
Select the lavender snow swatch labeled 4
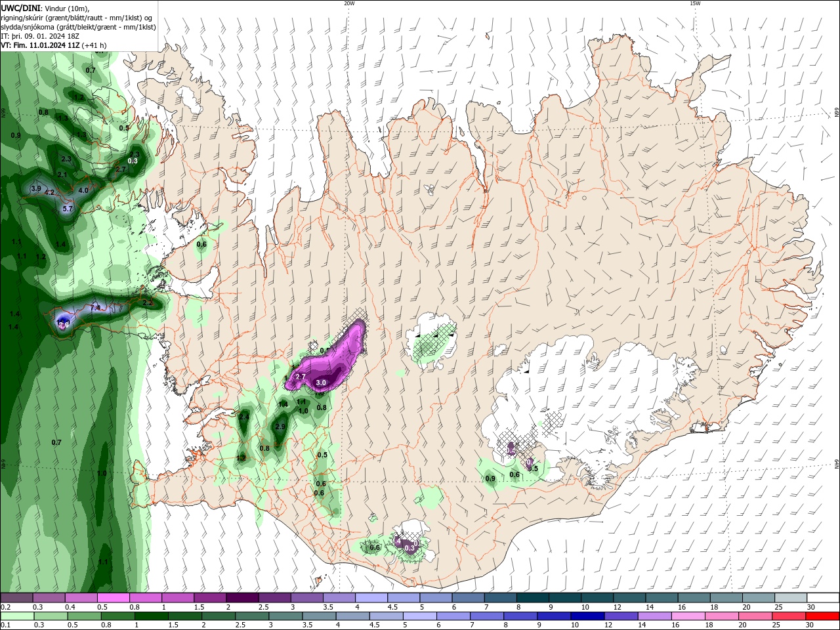click(x=371, y=598)
